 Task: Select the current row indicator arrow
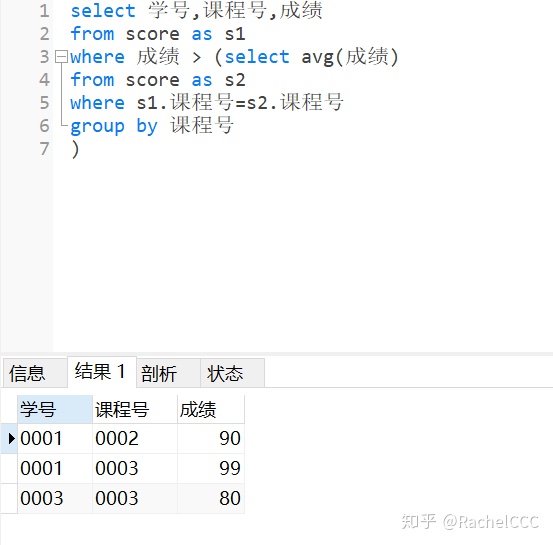tap(11, 438)
